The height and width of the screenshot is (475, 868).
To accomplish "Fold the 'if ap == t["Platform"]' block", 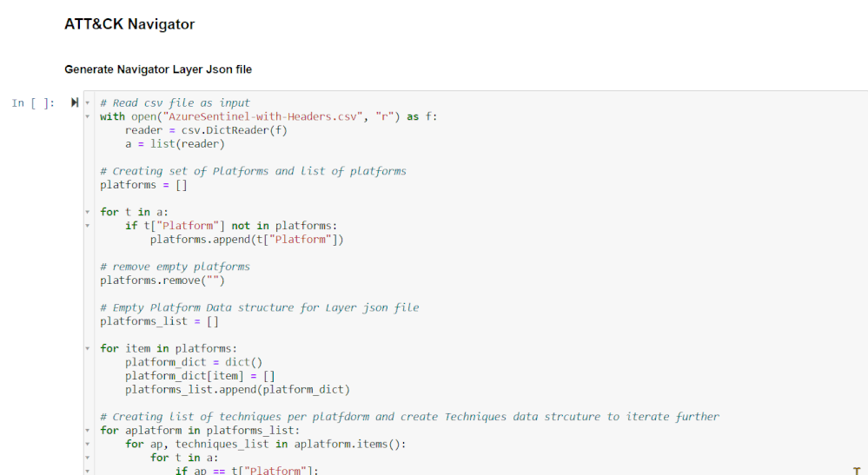I will 88,471.
